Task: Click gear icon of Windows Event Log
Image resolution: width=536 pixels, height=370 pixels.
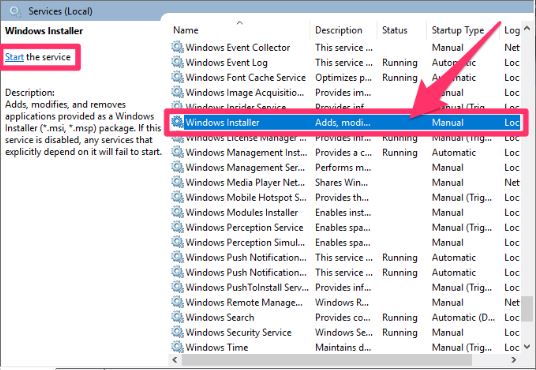Action: [177, 62]
